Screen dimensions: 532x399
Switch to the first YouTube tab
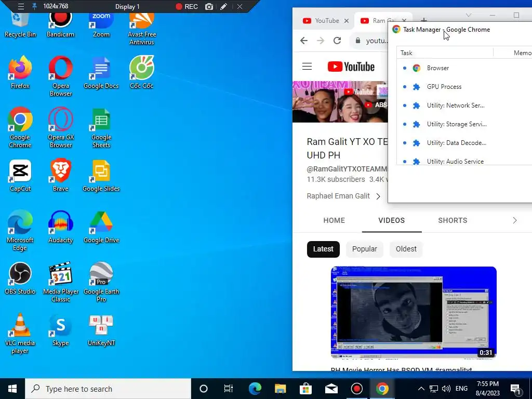322,21
